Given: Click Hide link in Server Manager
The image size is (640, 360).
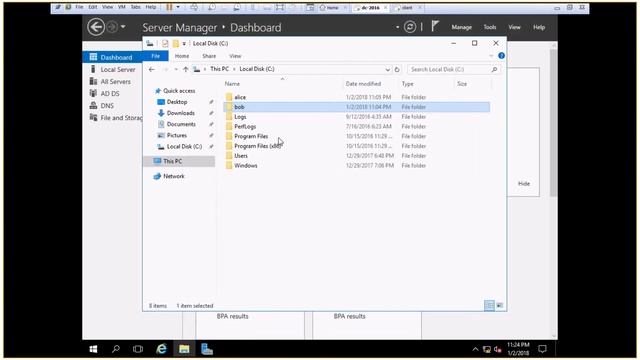Looking at the screenshot, I should tap(524, 184).
